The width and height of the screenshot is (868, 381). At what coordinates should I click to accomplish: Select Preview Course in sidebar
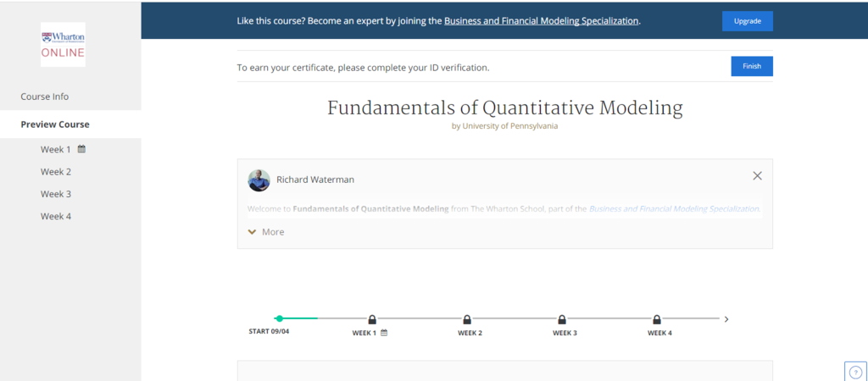(55, 124)
